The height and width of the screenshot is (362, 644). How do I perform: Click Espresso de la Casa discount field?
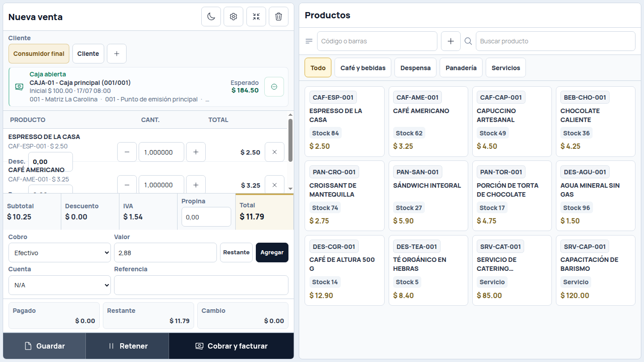pyautogui.click(x=51, y=162)
